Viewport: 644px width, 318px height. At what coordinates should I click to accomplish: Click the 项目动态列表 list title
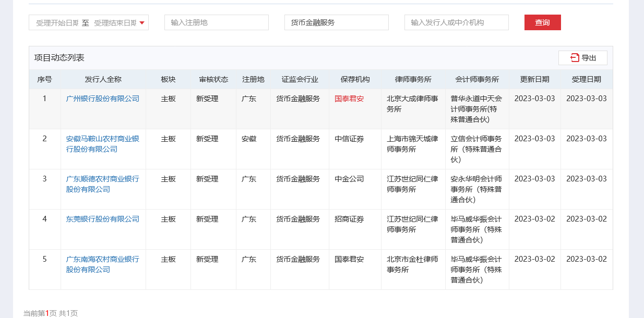tap(59, 58)
